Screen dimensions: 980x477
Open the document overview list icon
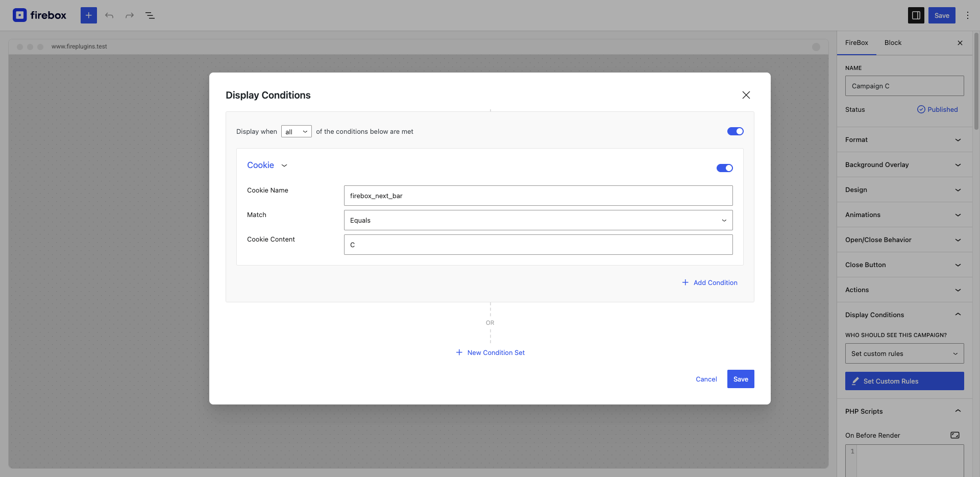pyautogui.click(x=150, y=15)
